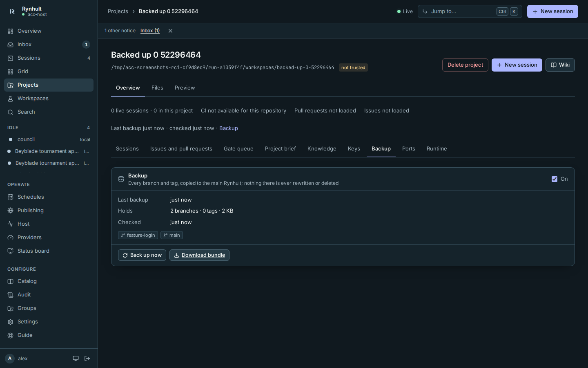The image size is (588, 368).
Task: Click the Delete project button
Action: click(465, 65)
